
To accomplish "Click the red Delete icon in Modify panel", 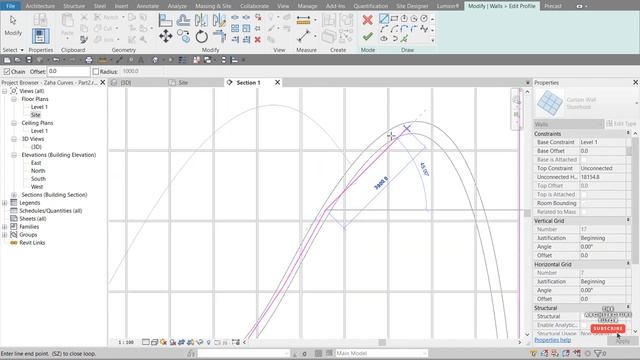I will click(x=258, y=40).
